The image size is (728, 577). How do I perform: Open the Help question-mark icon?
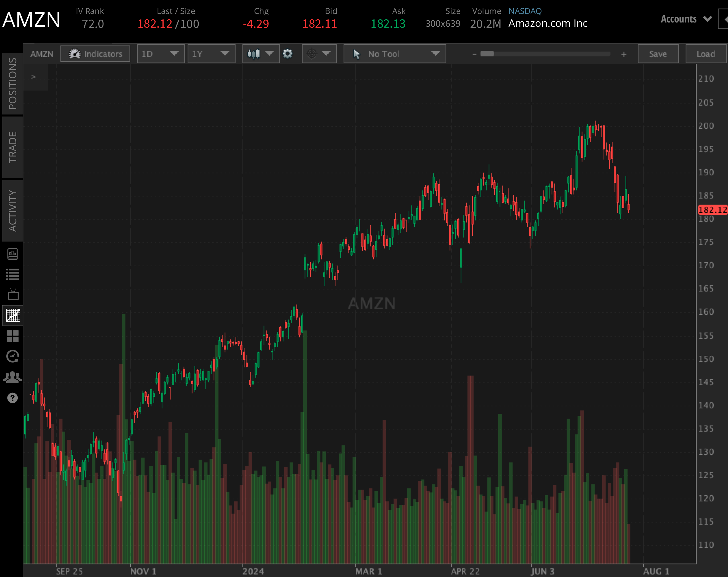pyautogui.click(x=13, y=398)
